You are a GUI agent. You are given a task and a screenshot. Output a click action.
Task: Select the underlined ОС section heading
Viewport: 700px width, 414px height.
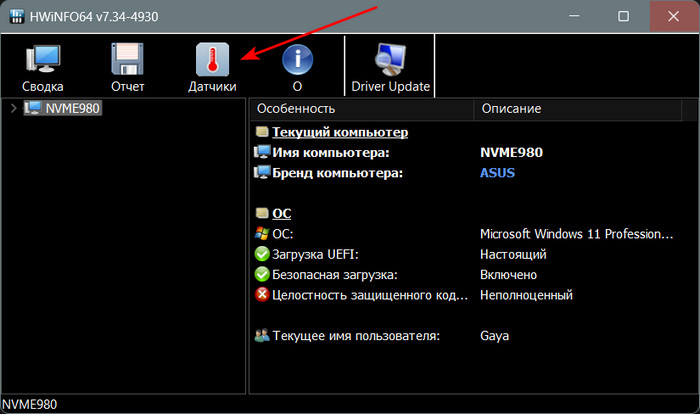[x=282, y=213]
